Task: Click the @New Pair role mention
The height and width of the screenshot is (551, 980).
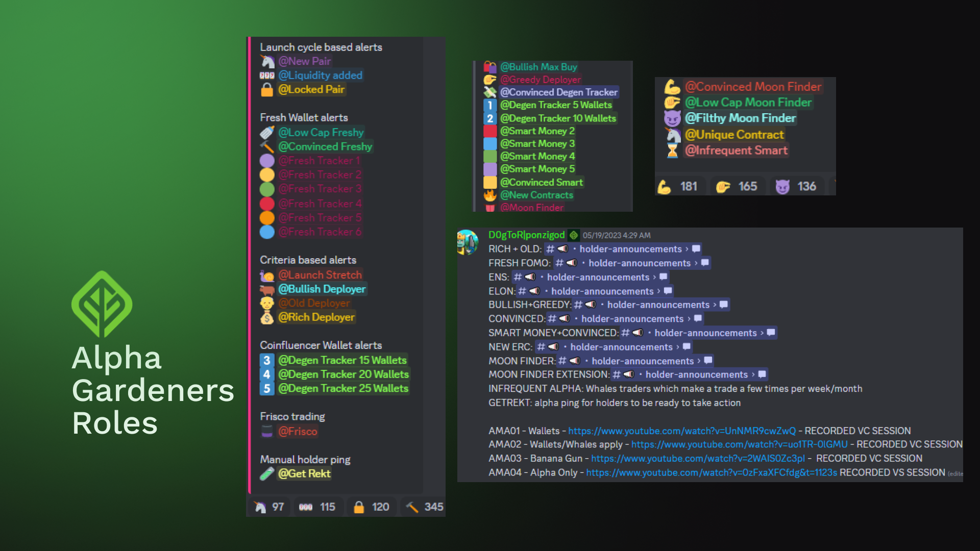Action: 304,61
